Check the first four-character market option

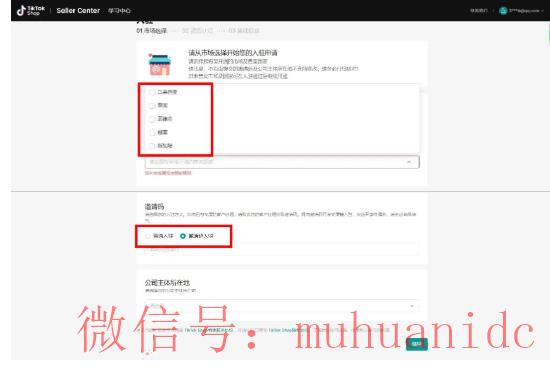tap(152, 92)
